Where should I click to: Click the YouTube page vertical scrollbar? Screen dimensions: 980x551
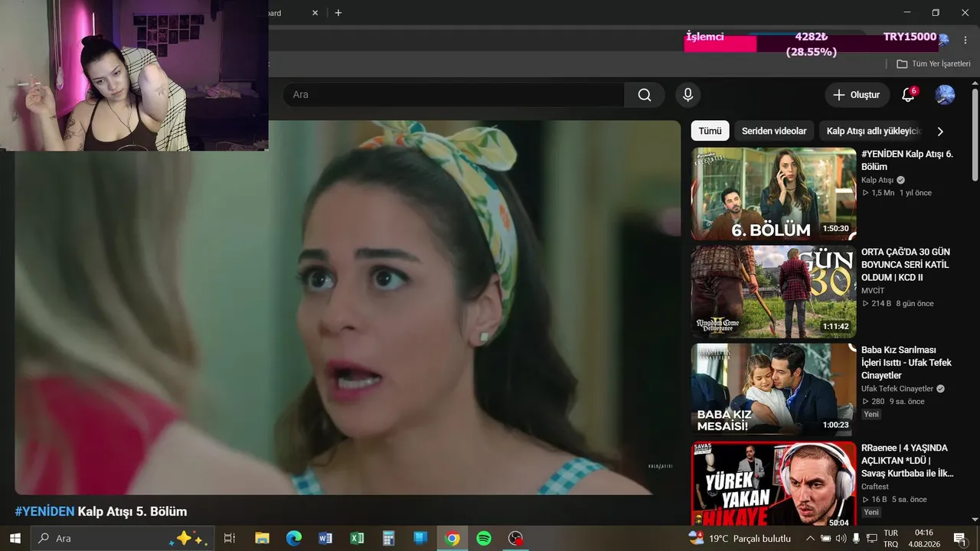(975, 135)
